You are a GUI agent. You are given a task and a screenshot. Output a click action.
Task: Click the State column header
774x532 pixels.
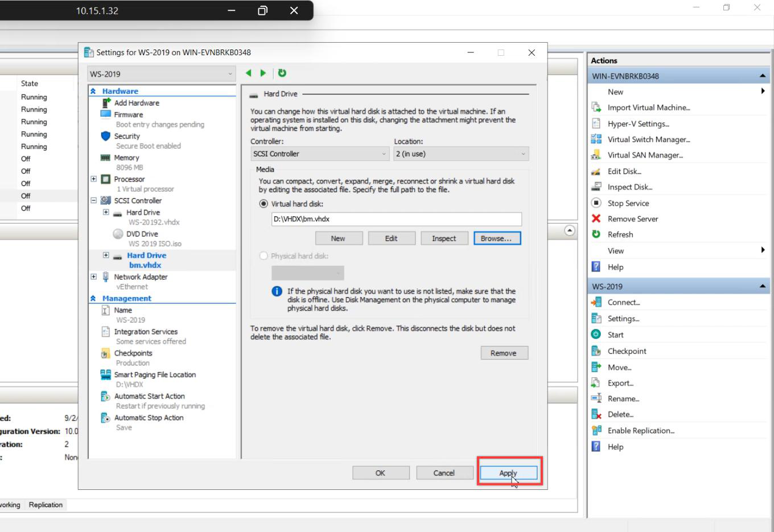30,83
